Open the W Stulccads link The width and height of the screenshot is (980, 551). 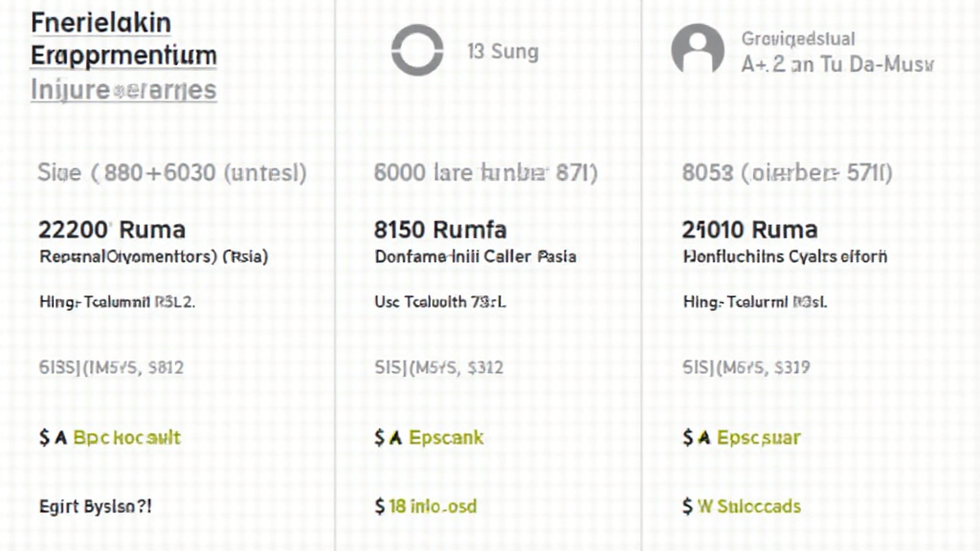click(742, 506)
